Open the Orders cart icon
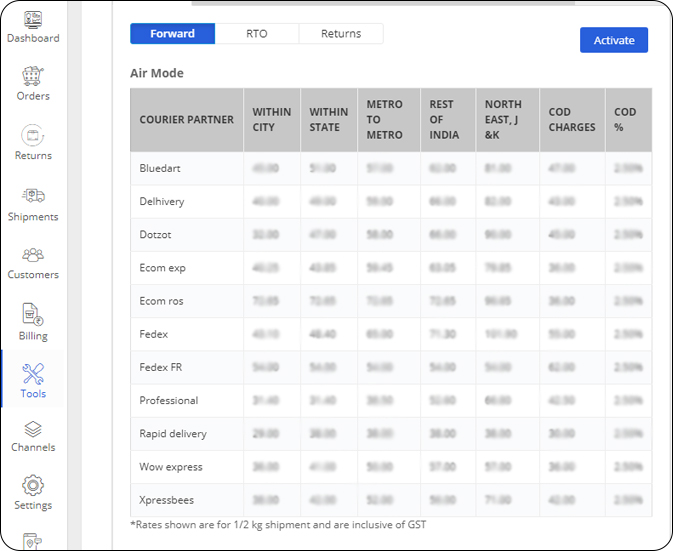 (x=33, y=76)
